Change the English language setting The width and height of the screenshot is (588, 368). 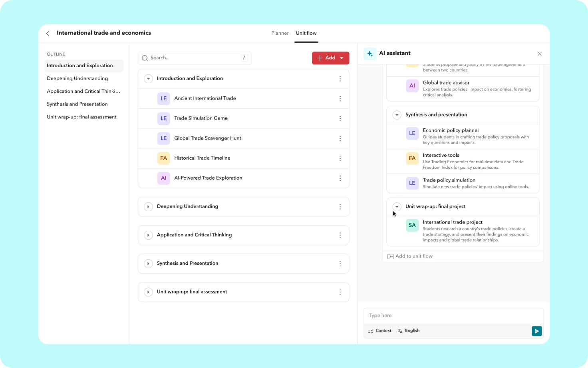pyautogui.click(x=409, y=331)
